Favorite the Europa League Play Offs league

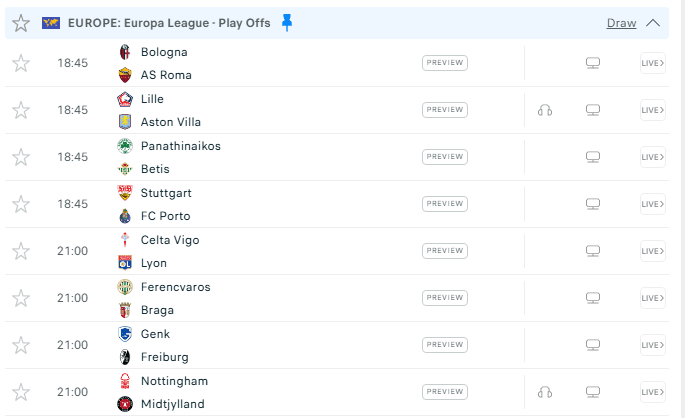click(x=21, y=23)
